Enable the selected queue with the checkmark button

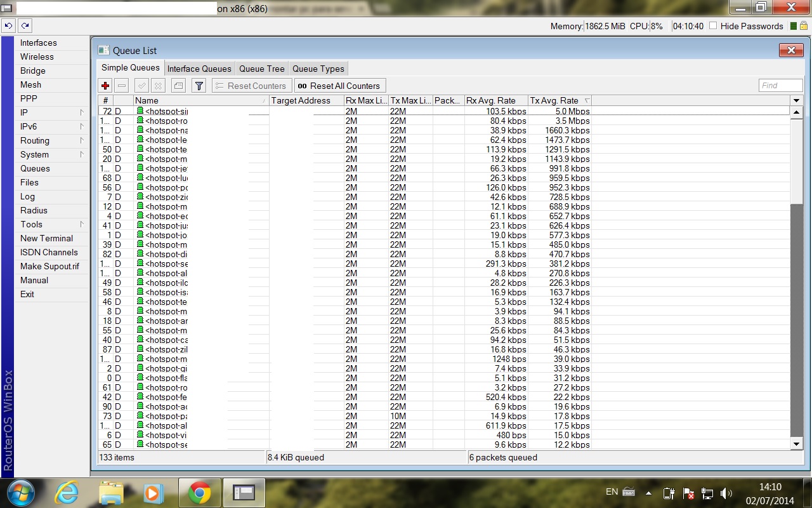click(141, 86)
